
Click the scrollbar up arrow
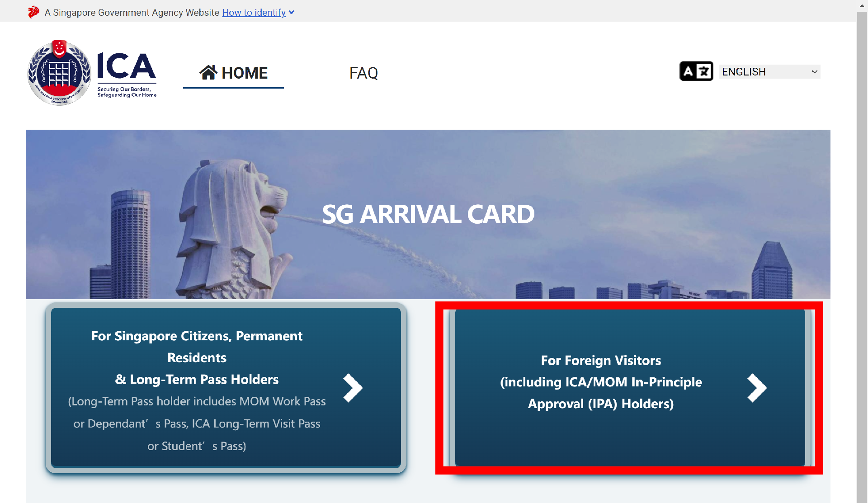862,6
